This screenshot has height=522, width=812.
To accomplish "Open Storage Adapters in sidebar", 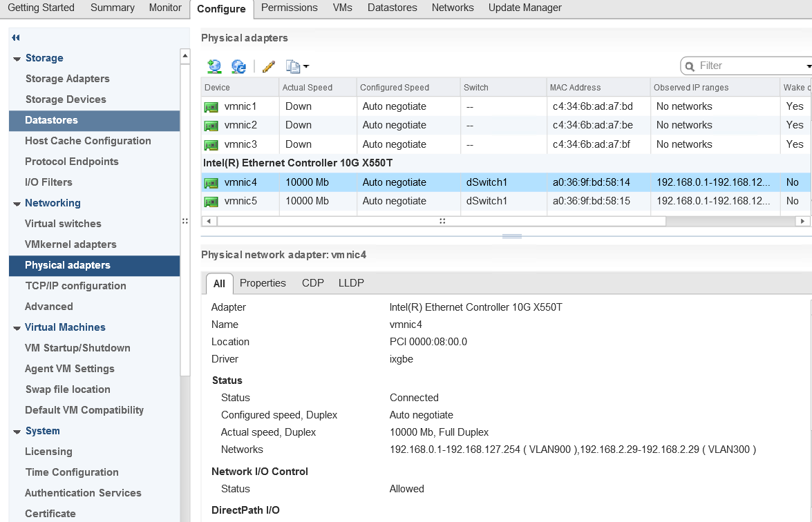I will click(x=67, y=79).
